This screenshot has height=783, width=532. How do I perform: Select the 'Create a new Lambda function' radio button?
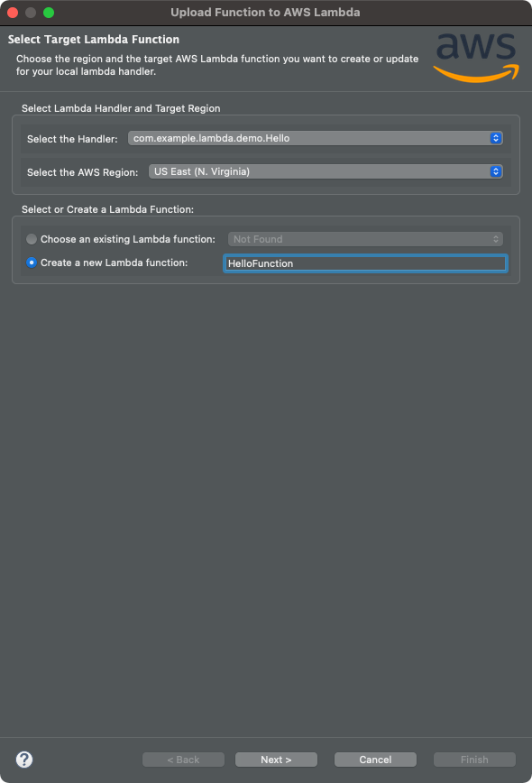tap(32, 263)
